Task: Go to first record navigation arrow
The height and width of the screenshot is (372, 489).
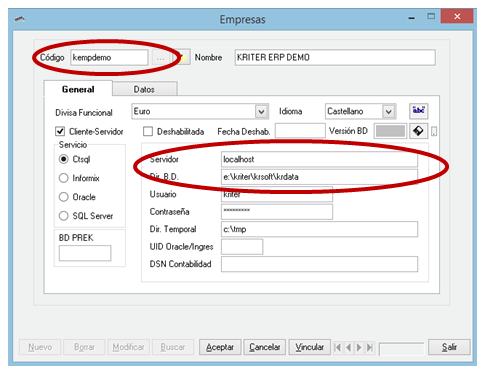Action: pos(337,347)
